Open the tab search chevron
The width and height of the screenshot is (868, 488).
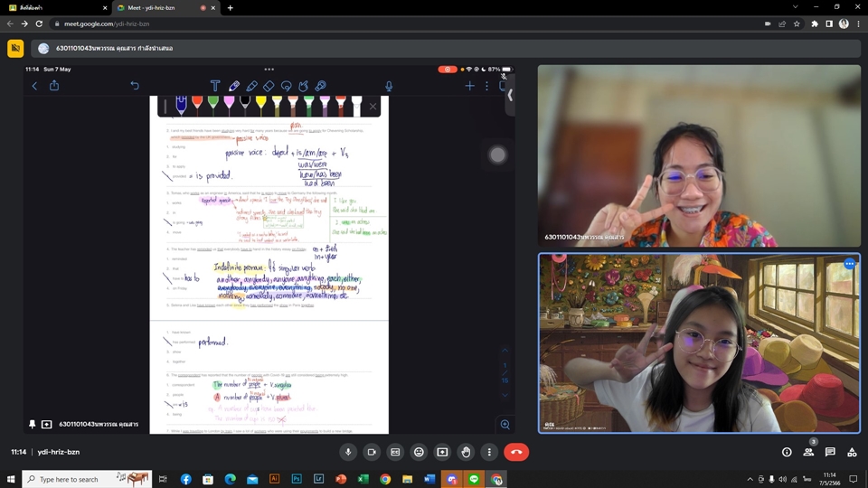(x=795, y=6)
